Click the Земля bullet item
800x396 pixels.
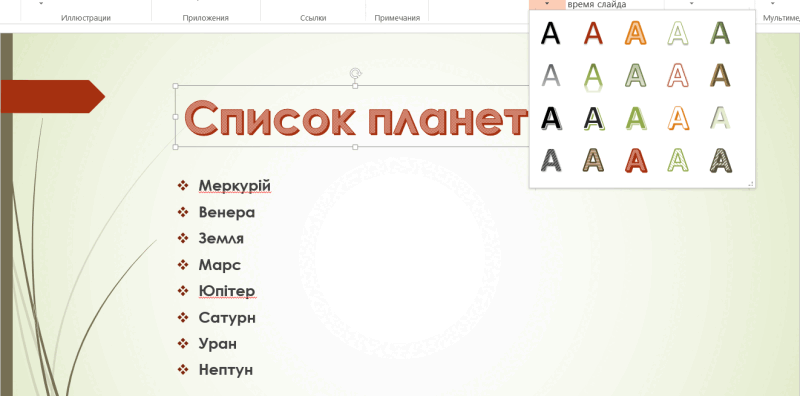click(221, 238)
